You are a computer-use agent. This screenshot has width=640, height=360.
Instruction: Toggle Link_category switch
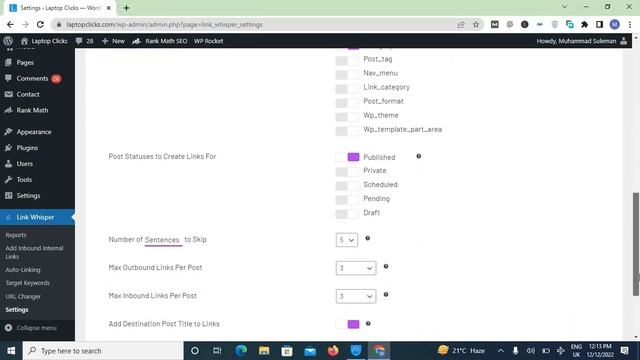347,89
